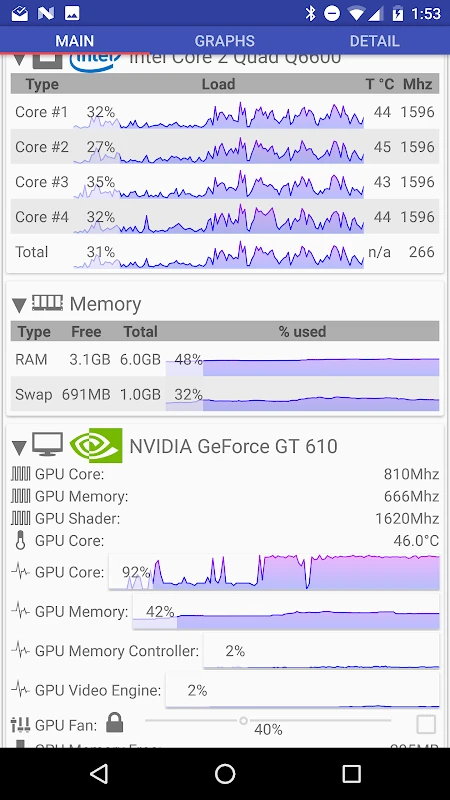Open the DETAIL tab
The image size is (450, 800).
click(x=374, y=41)
